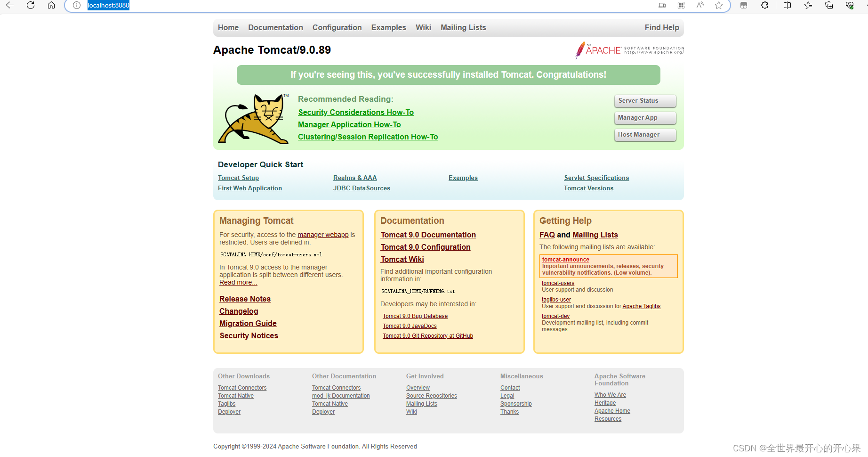Open Split Screen from the toolbar
This screenshot has height=457, width=868.
point(787,5)
